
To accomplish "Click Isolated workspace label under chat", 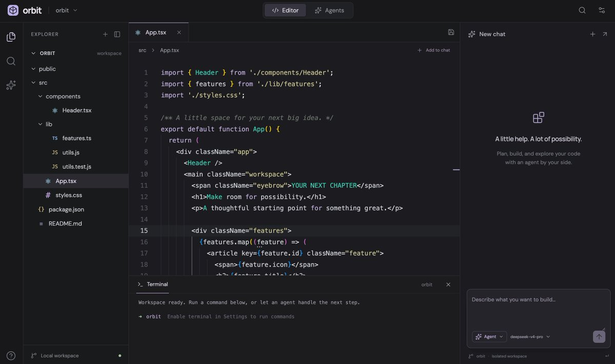I will tap(509, 356).
